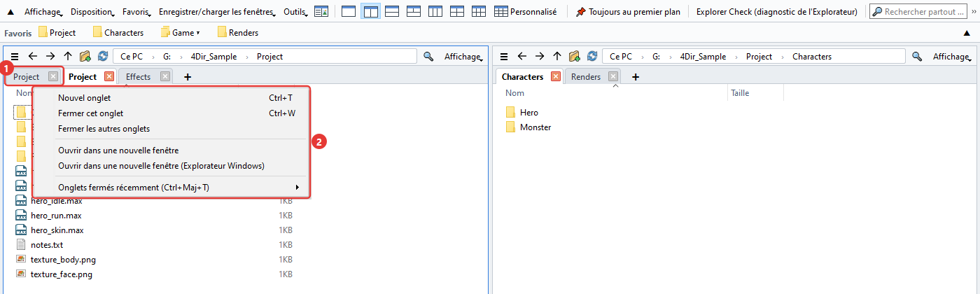
Task: Refresh the left pane
Action: [x=103, y=57]
